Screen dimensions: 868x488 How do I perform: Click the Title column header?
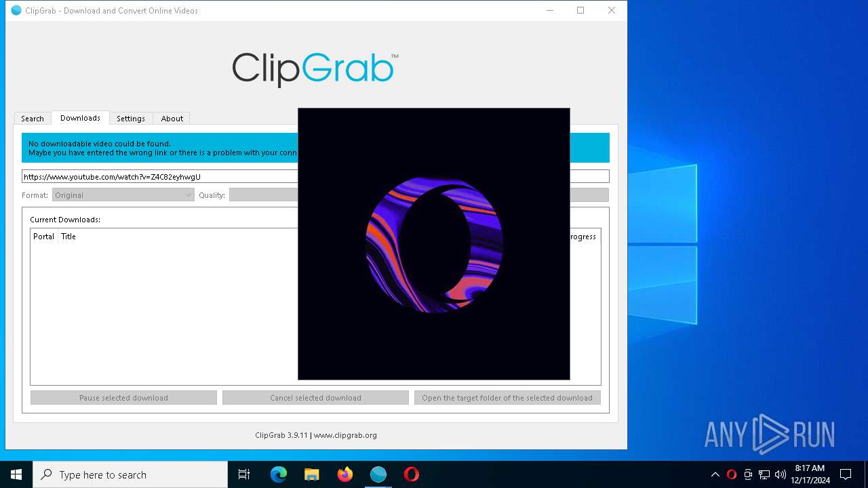point(68,237)
